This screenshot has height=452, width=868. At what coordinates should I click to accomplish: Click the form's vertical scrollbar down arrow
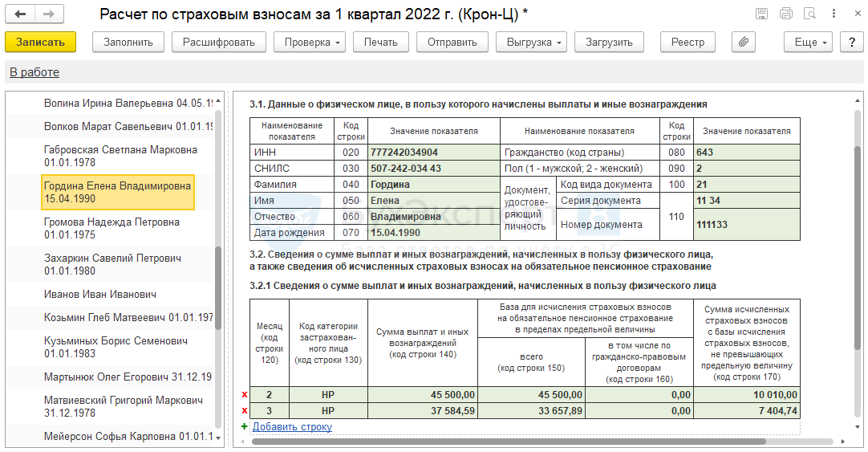coord(858,427)
